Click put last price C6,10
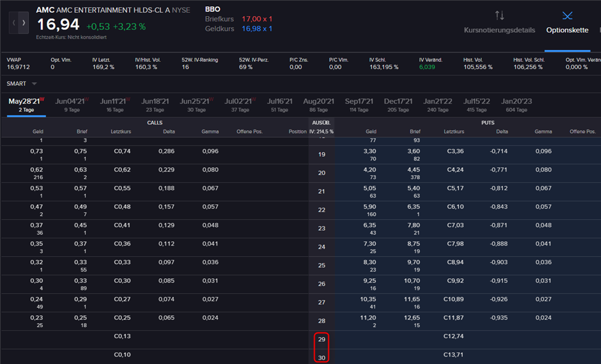The height and width of the screenshot is (364, 601). [x=455, y=207]
